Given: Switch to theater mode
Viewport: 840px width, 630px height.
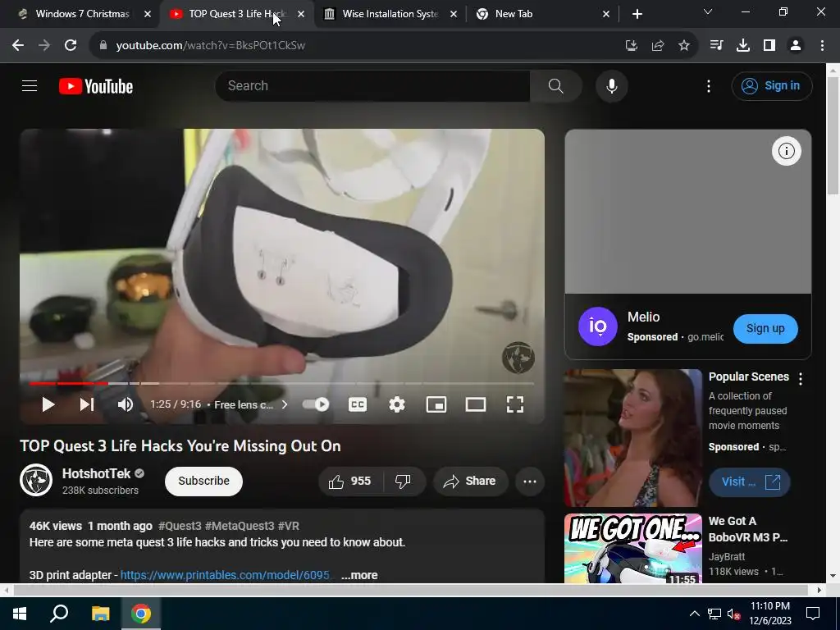Looking at the screenshot, I should [476, 404].
